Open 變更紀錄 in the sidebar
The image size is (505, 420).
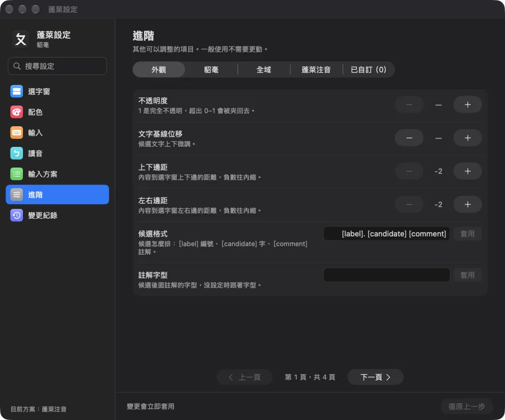[x=57, y=215]
